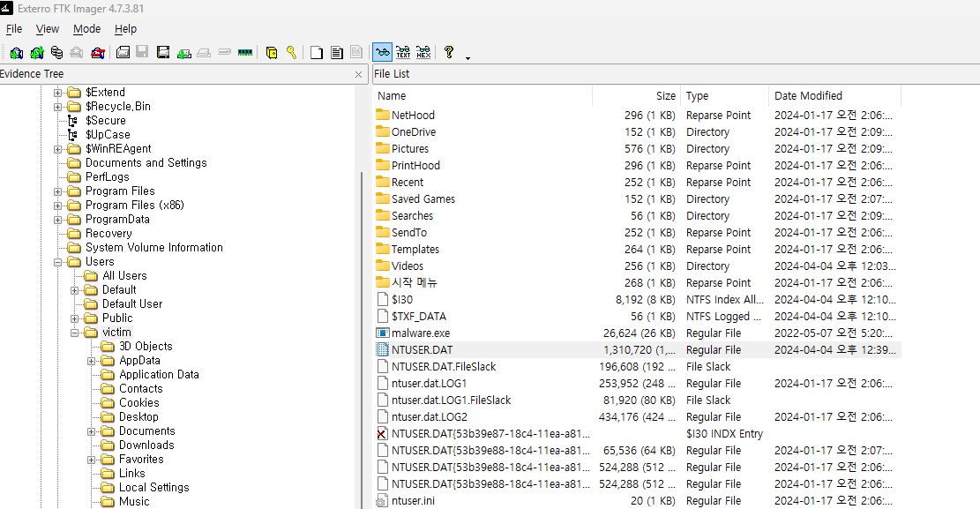This screenshot has width=980, height=509.
Task: Select the 시작 메뉴 folder row
Action: (x=637, y=282)
